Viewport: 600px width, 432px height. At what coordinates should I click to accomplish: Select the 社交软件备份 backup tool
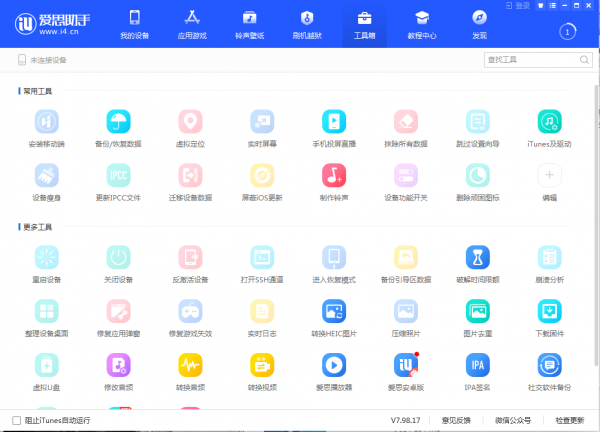coord(549,364)
